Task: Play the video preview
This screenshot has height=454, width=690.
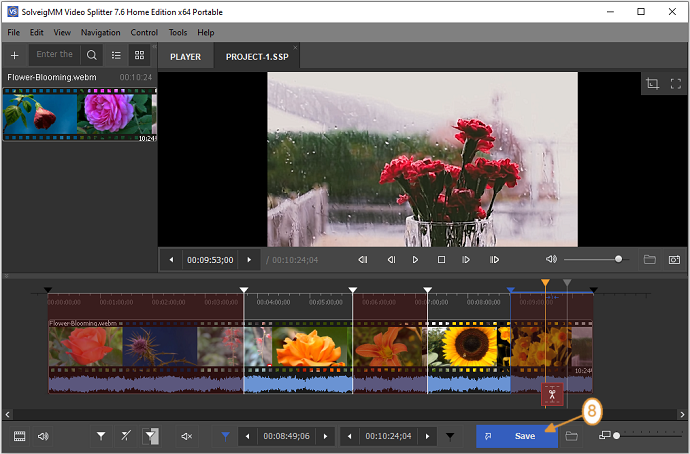Action: point(415,260)
